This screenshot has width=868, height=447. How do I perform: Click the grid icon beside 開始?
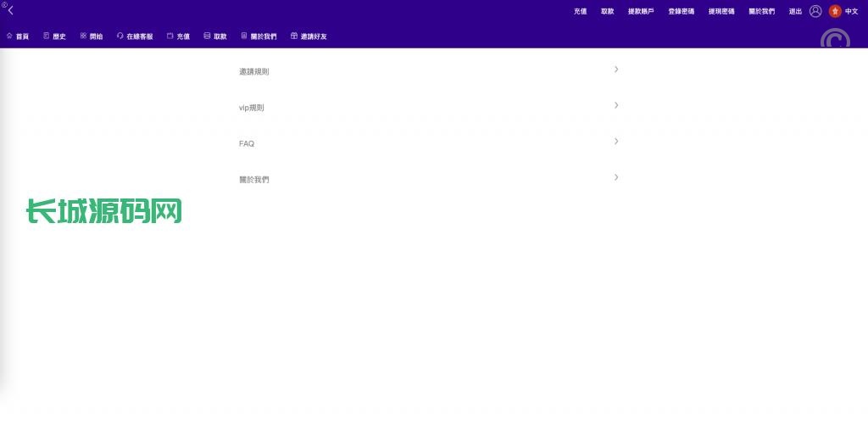click(83, 36)
